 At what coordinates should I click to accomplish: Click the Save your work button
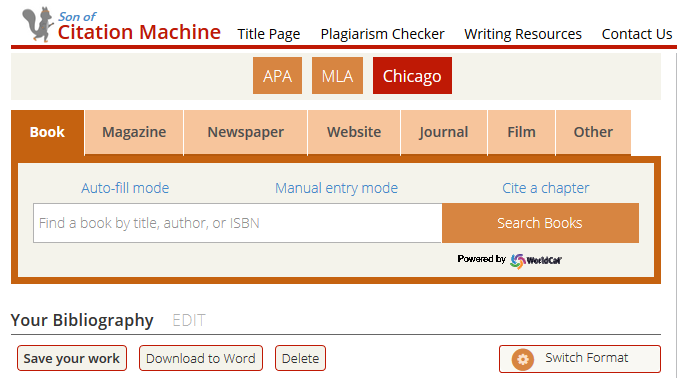(x=72, y=358)
